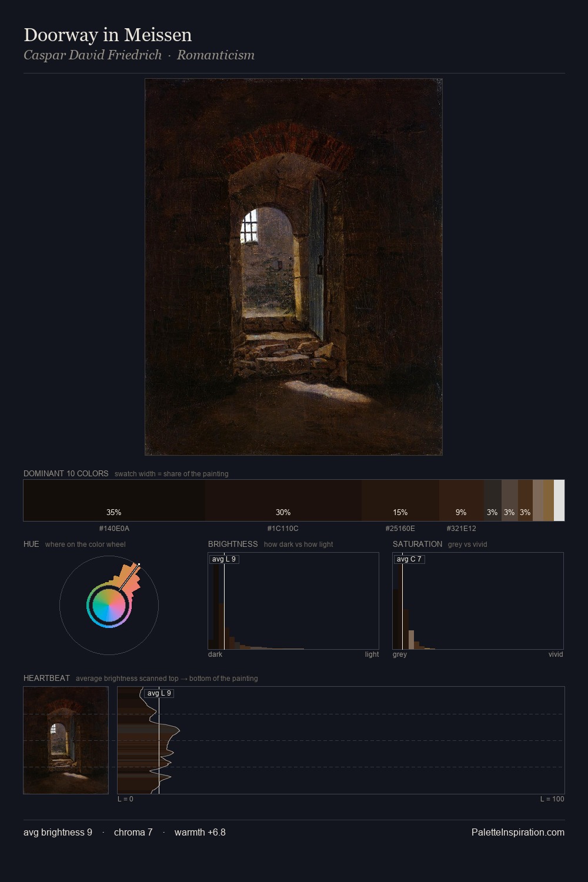Screen dimensions: 588x882
Task: Click the HEARTBEAT section heading
Action: [x=46, y=678]
